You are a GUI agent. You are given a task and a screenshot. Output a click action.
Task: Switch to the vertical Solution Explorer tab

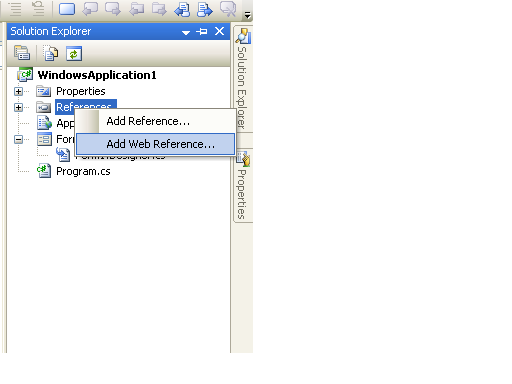pos(243,79)
